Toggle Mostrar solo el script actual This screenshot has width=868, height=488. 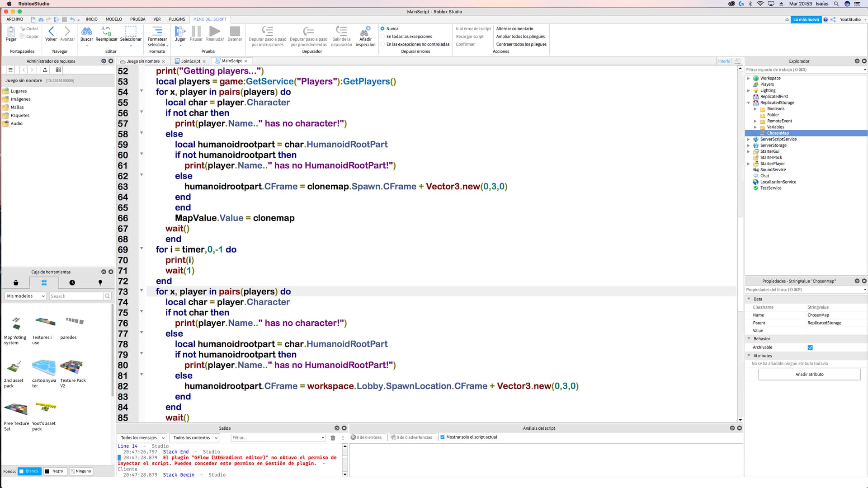pos(443,437)
